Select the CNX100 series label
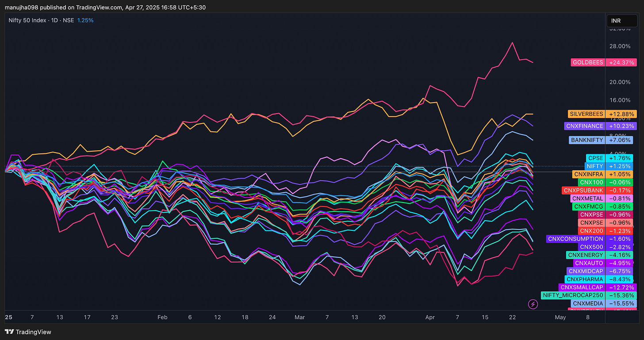 point(592,182)
